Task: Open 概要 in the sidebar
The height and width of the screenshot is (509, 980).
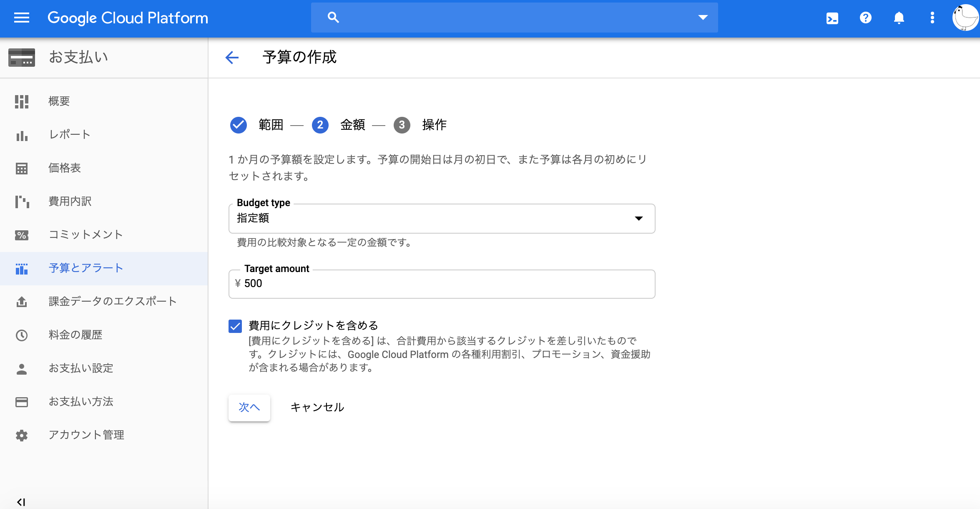Action: pyautogui.click(x=59, y=101)
